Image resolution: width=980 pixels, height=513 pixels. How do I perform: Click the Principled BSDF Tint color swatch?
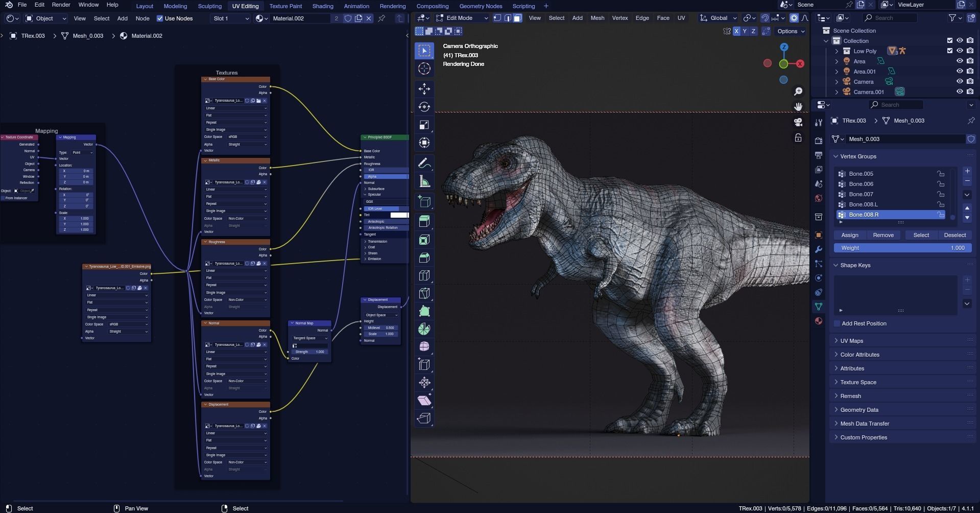click(399, 215)
